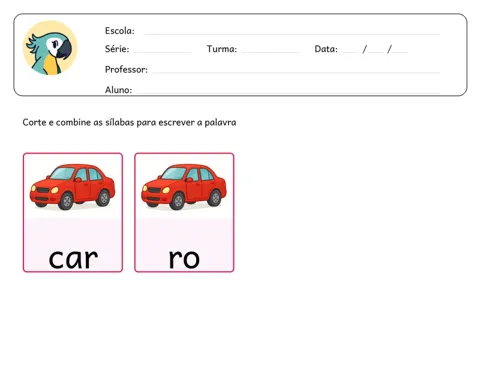Screen dimensions: 480x384
Task: Click the 'Data:' label
Action: 326,49
